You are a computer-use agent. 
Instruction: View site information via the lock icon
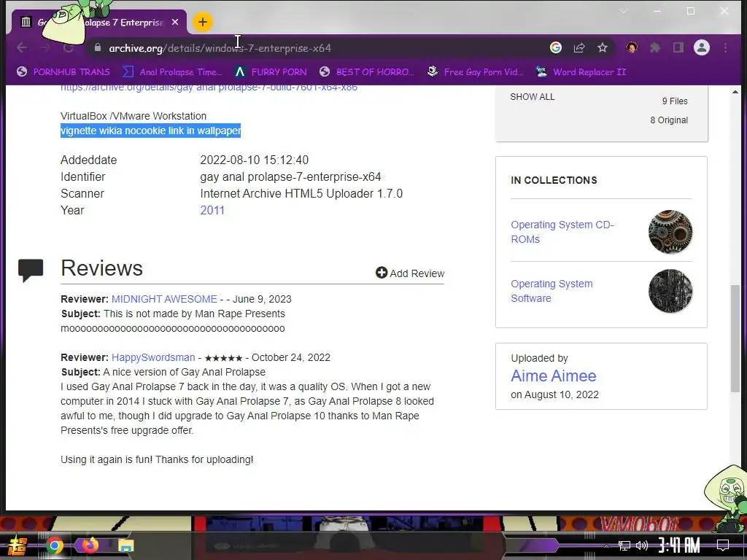tap(98, 47)
